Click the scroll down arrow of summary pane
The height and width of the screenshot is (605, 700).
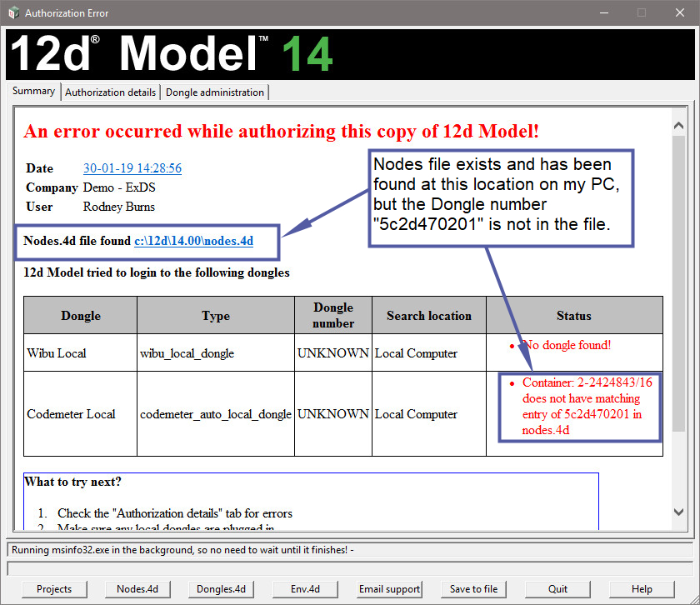[678, 512]
